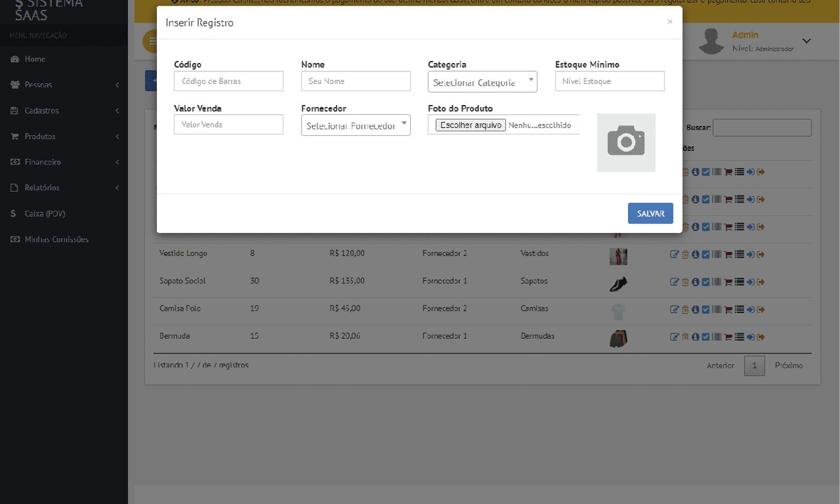Viewport: 840px width, 504px height.
Task: Click the camera placeholder product photo
Action: (x=626, y=142)
